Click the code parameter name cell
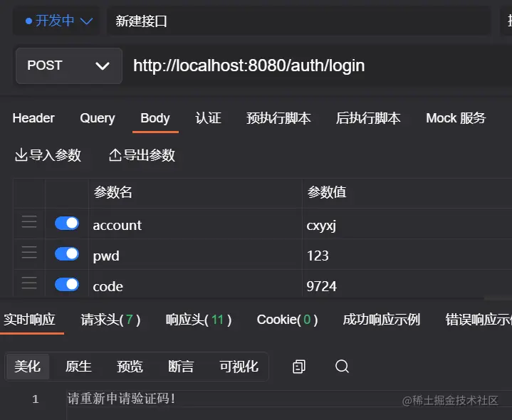The height and width of the screenshot is (420, 512). [196, 283]
